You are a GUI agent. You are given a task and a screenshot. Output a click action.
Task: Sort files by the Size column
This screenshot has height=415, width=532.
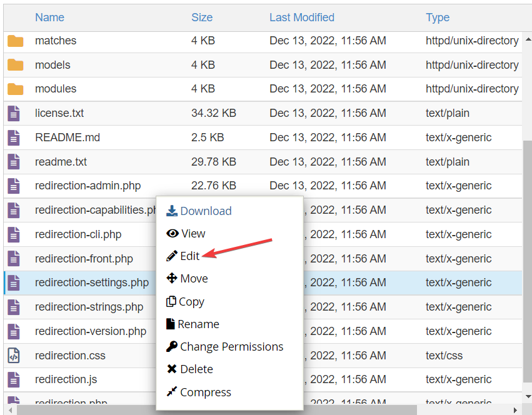201,17
